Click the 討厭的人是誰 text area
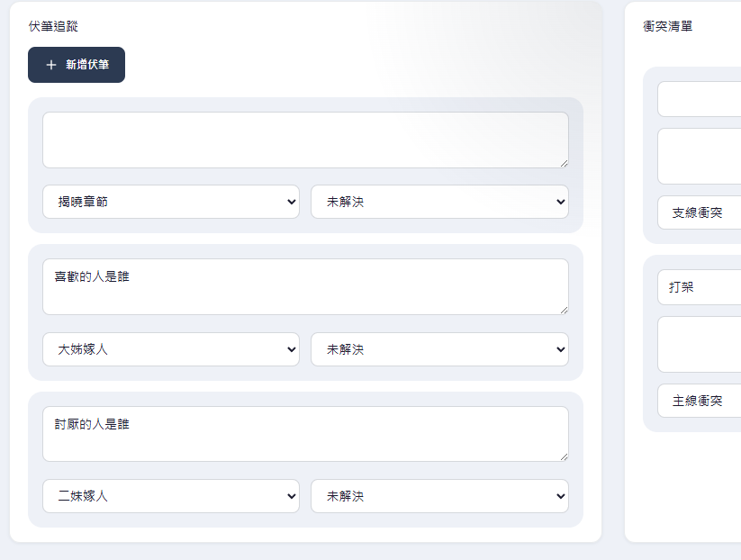Viewport: 741px width, 560px height. click(305, 434)
